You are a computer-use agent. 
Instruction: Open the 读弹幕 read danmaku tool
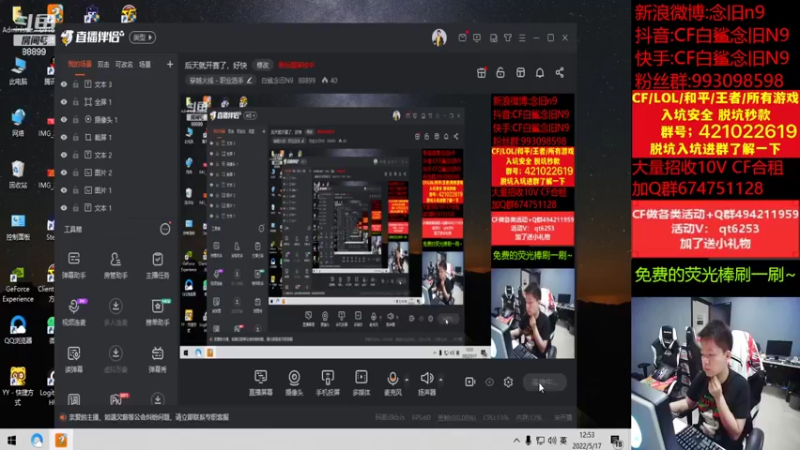click(x=74, y=359)
